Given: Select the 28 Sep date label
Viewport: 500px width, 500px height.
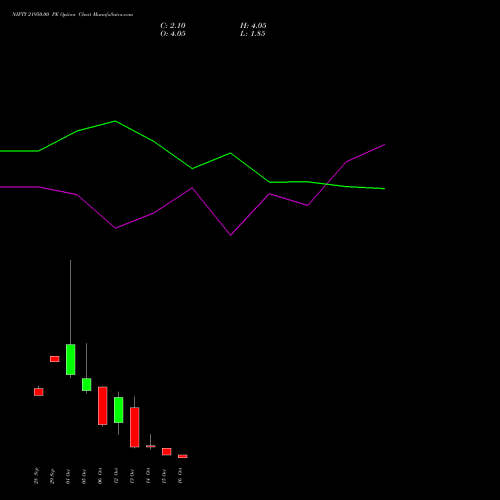Looking at the screenshot, I should pyautogui.click(x=36, y=476).
